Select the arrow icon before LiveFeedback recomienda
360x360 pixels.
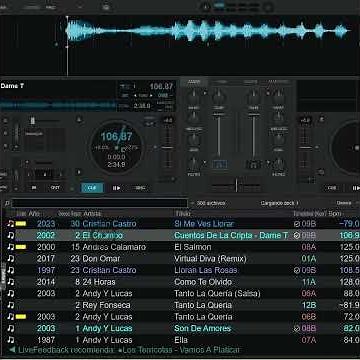click(12, 350)
